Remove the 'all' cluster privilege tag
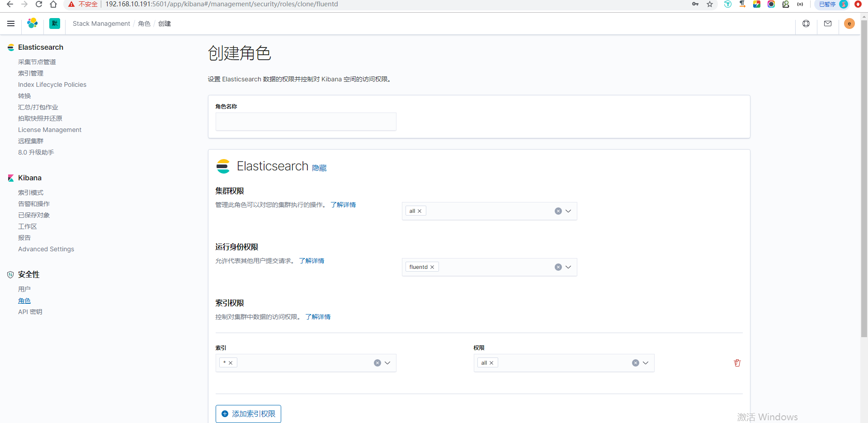This screenshot has width=868, height=423. click(420, 211)
